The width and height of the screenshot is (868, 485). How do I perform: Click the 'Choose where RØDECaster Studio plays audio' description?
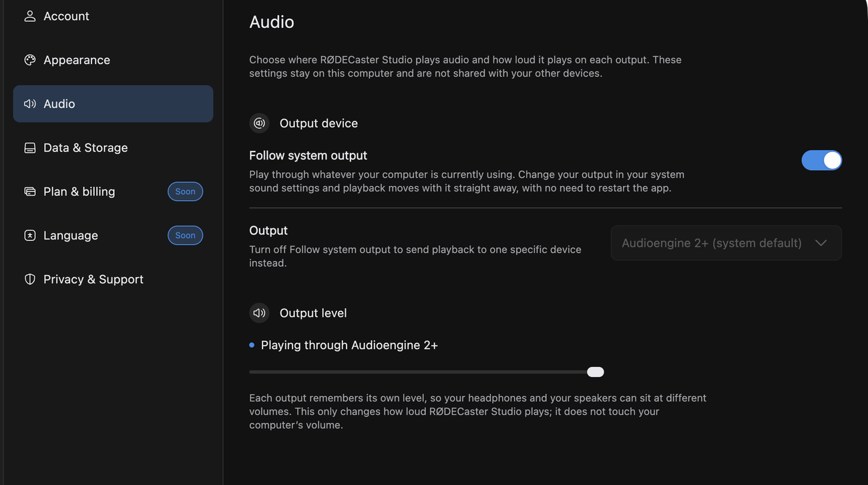465,67
